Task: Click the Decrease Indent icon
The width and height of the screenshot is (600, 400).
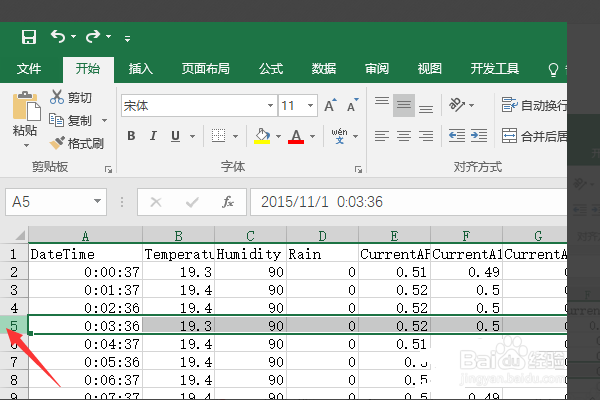Action: [x=457, y=136]
